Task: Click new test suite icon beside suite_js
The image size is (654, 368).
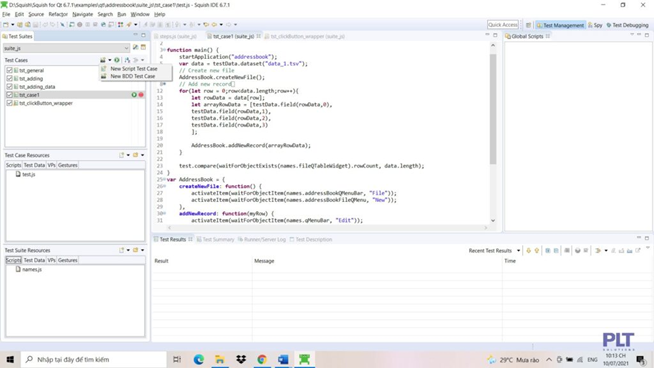Action: [143, 48]
